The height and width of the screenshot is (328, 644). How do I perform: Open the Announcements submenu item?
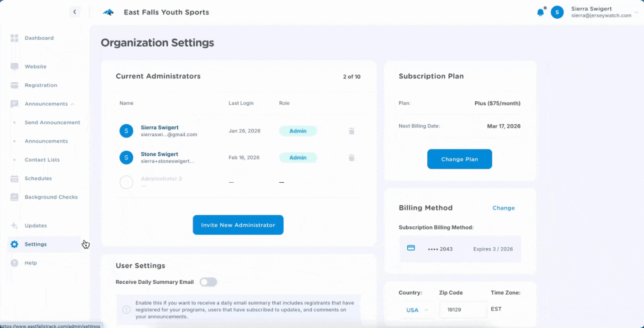point(46,141)
